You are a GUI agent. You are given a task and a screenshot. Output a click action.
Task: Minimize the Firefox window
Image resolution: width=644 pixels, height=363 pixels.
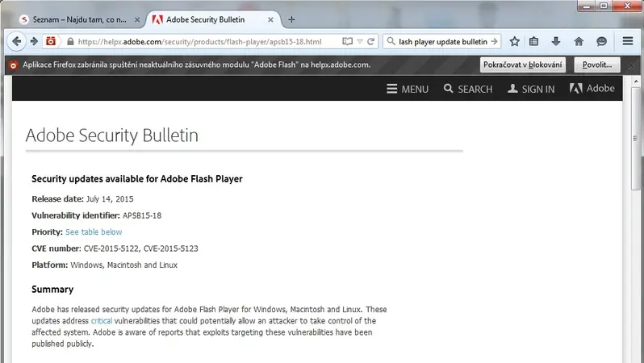[586, 6]
